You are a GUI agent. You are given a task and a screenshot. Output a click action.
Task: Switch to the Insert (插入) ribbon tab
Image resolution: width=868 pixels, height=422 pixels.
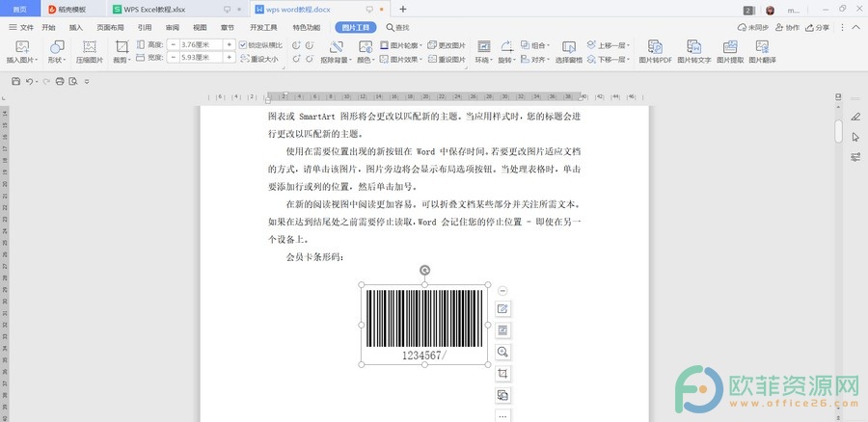76,28
